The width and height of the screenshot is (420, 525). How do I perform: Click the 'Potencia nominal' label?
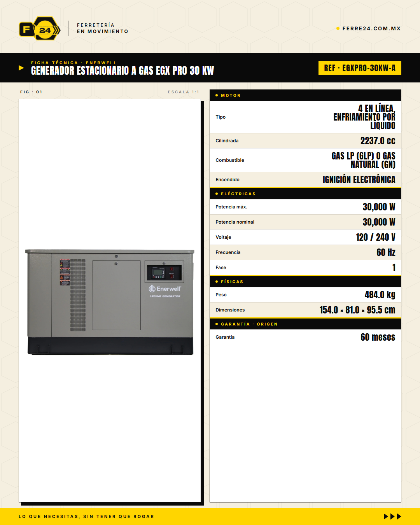[235, 222]
